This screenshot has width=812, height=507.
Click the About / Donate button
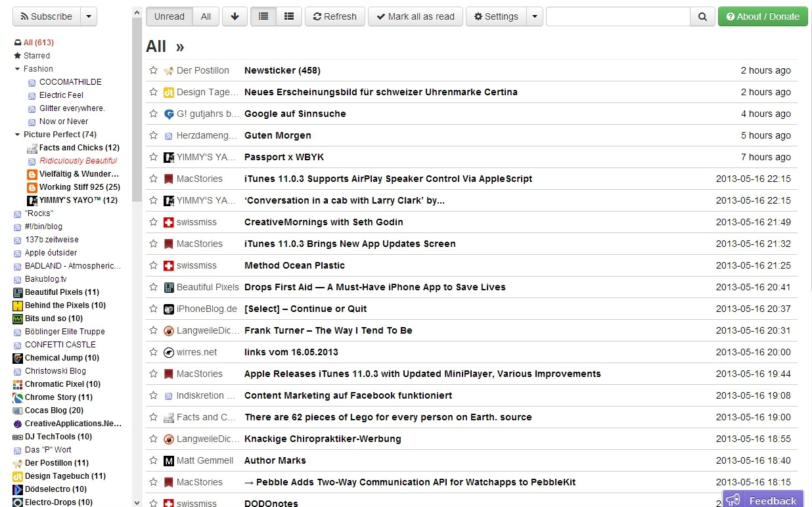[x=762, y=16]
